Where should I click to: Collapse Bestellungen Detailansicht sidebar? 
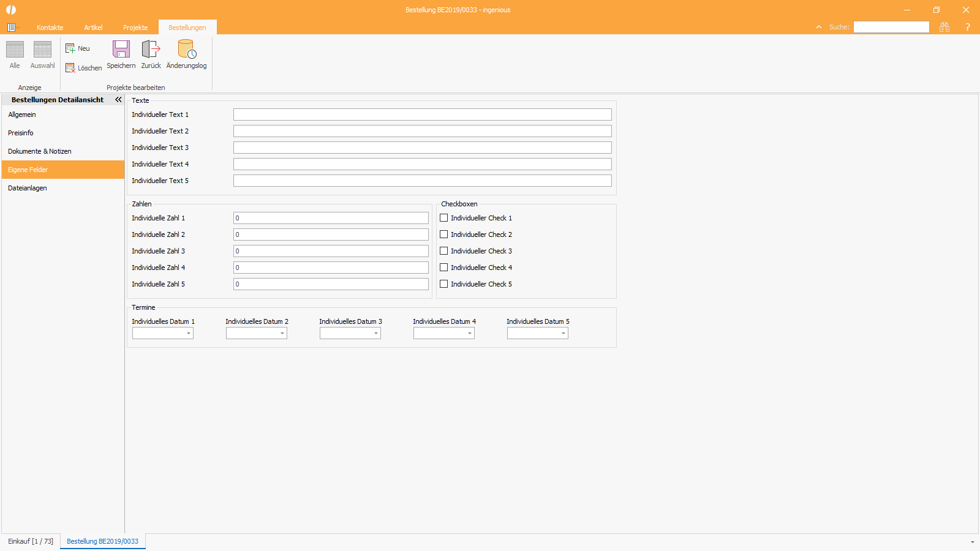coord(118,99)
